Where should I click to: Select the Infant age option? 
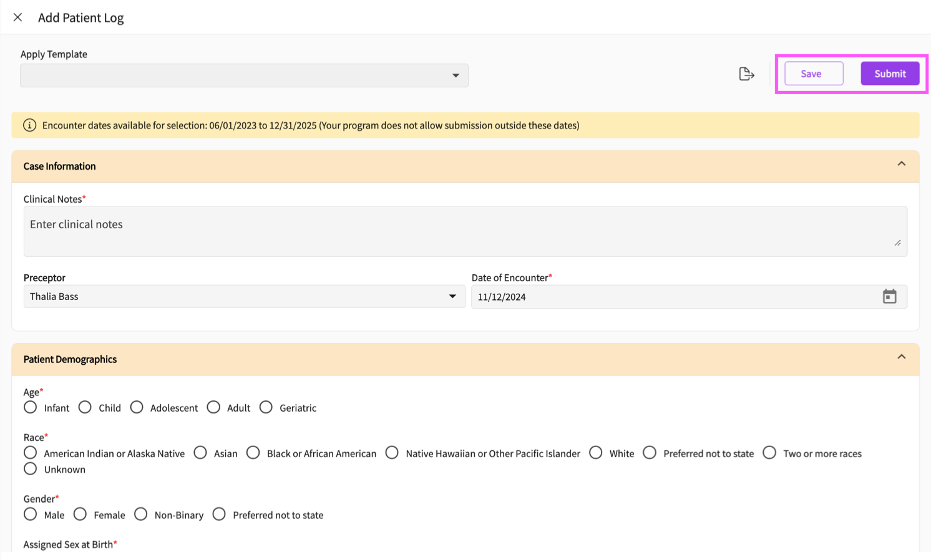[x=31, y=408]
